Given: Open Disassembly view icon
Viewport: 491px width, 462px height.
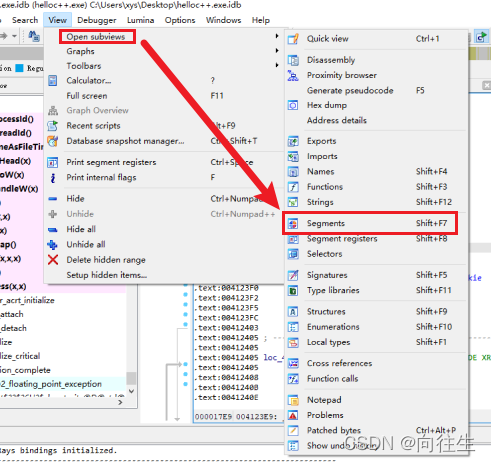Looking at the screenshot, I should (293, 60).
